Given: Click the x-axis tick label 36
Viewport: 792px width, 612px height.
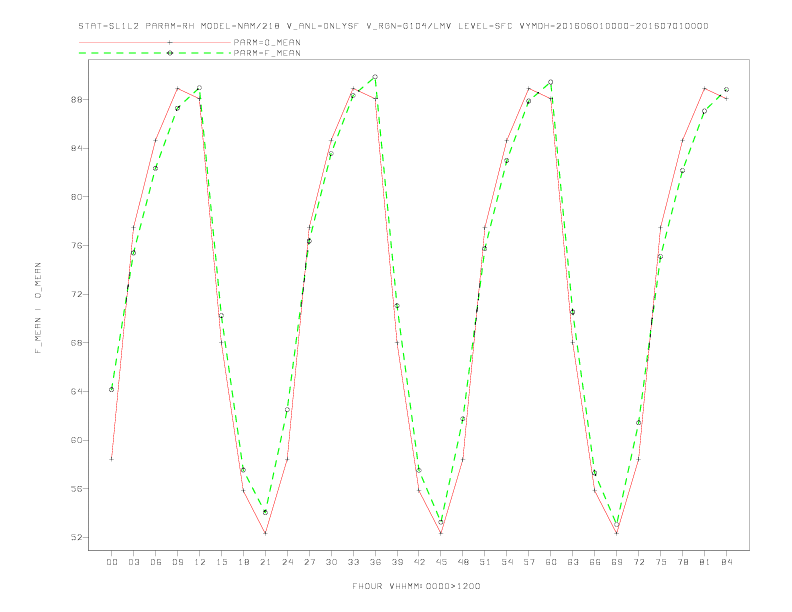Looking at the screenshot, I should (375, 562).
